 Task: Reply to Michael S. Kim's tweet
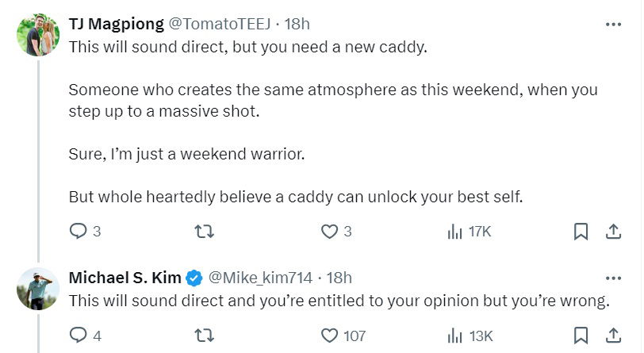[x=78, y=336]
